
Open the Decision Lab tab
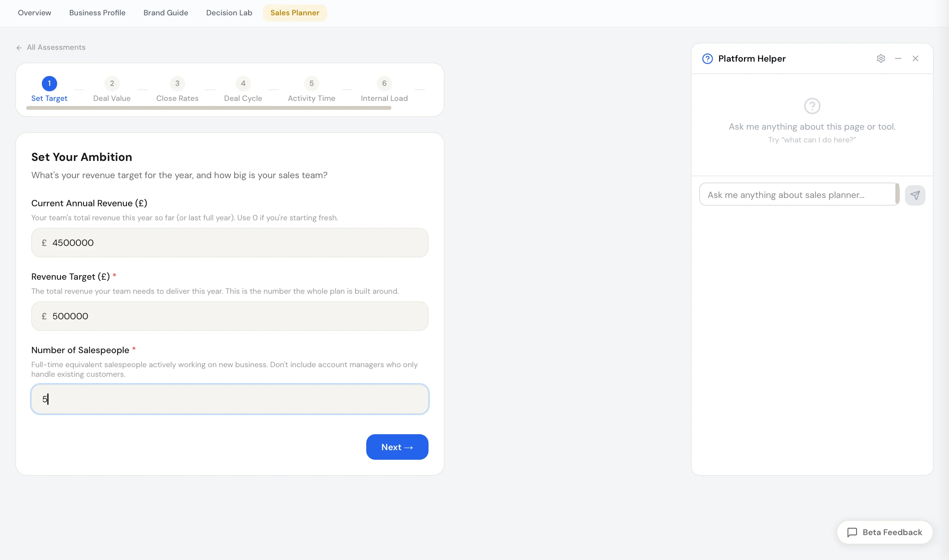[229, 12]
